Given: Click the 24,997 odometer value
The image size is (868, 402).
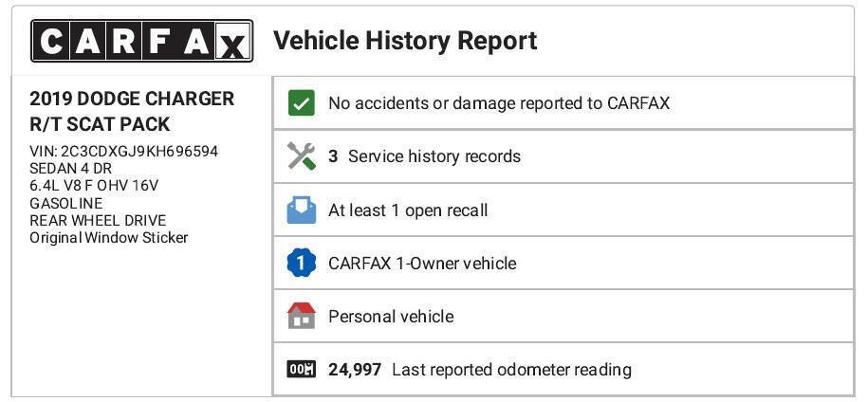Looking at the screenshot, I should click(x=355, y=369).
